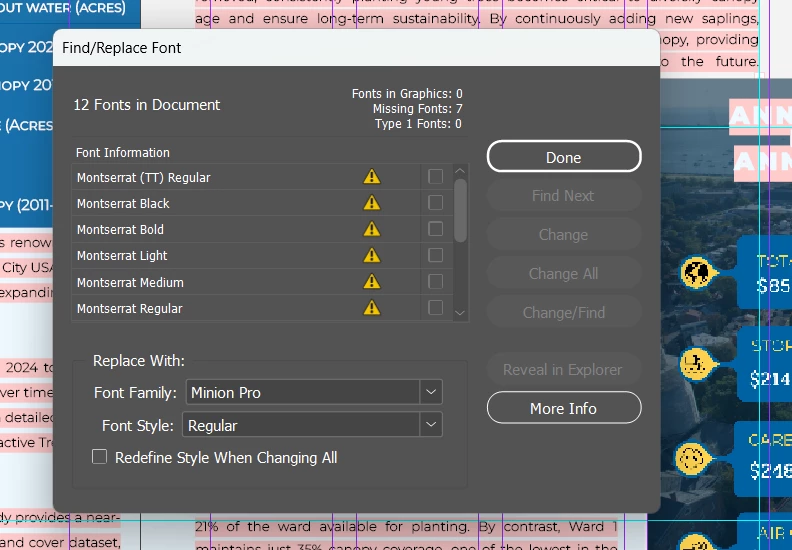Click the Change All button

coord(564,273)
